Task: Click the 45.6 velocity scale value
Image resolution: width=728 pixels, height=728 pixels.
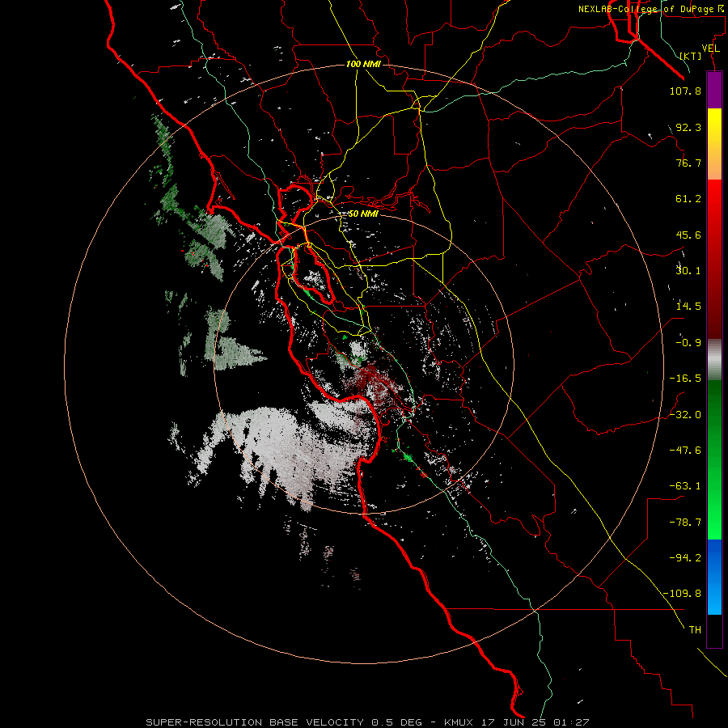Action: tap(688, 235)
